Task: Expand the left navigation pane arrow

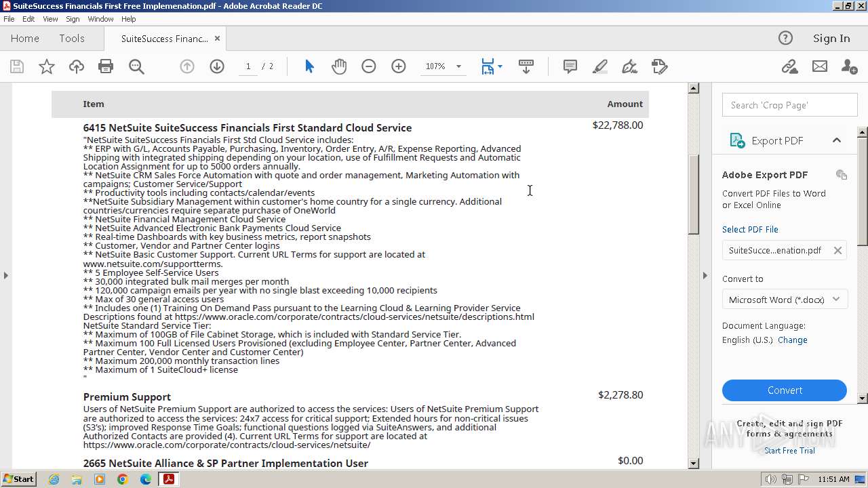Action: point(6,275)
